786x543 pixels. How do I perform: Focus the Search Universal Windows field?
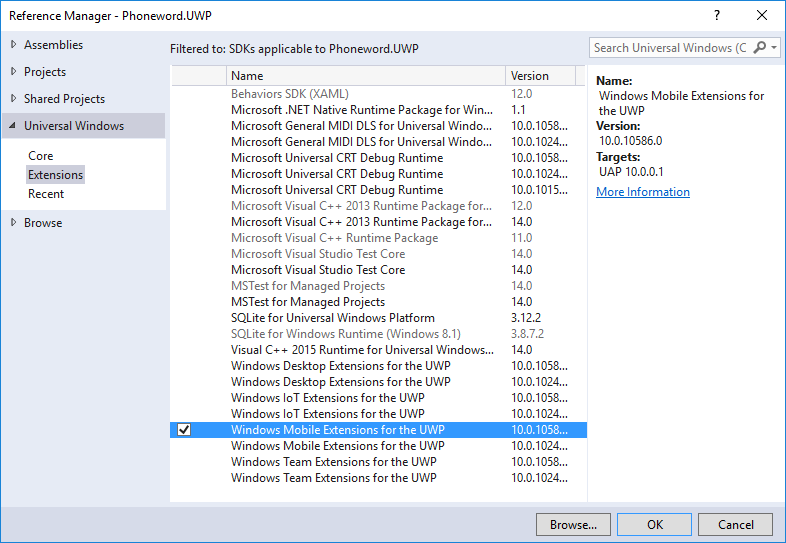(669, 48)
